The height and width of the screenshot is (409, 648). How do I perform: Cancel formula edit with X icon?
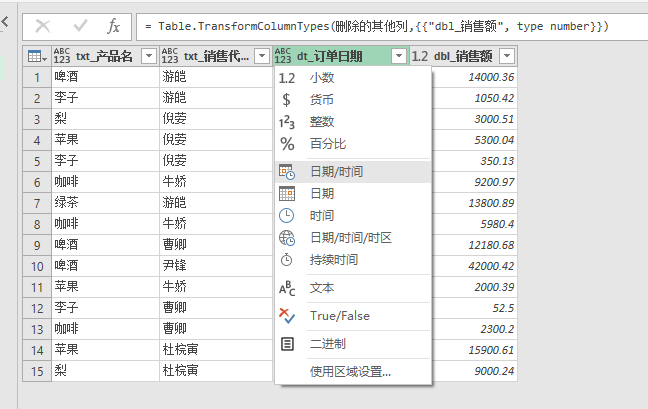(x=44, y=26)
